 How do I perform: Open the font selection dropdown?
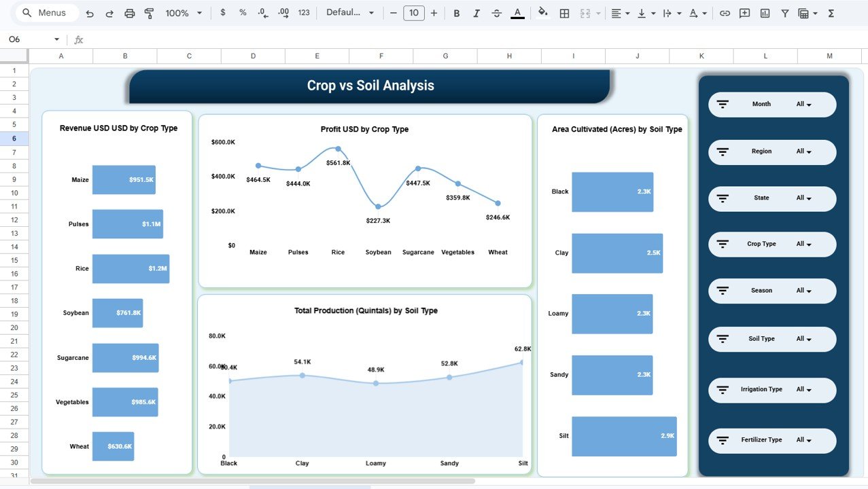click(x=350, y=12)
